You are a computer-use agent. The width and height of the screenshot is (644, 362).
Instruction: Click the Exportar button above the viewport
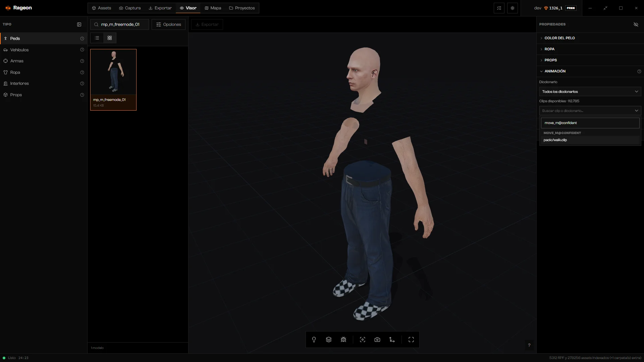207,24
